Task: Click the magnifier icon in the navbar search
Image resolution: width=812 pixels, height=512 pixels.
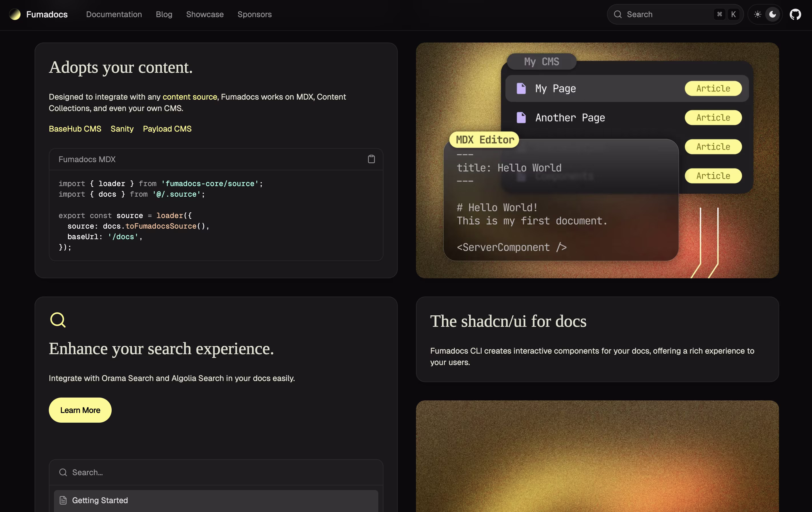Action: (618, 14)
